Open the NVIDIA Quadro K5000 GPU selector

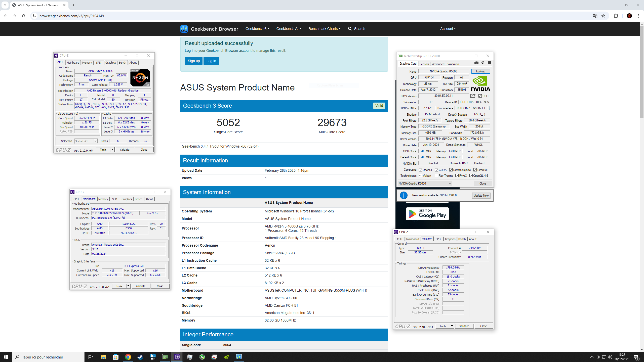[425, 184]
